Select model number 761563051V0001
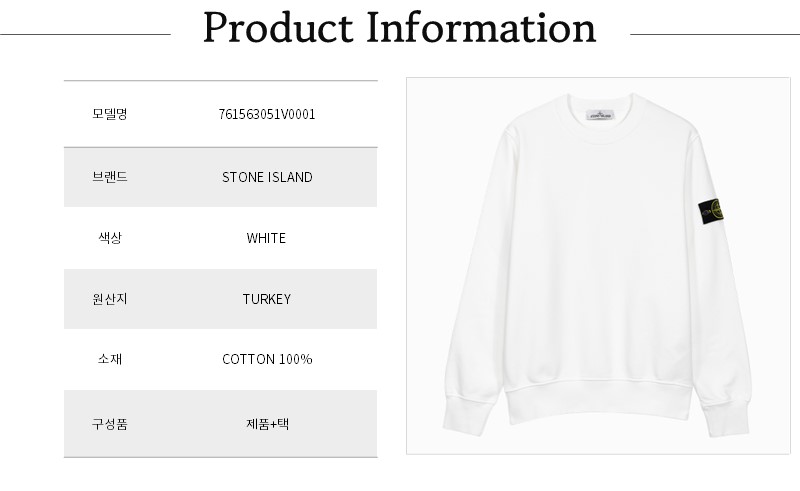The height and width of the screenshot is (491, 800). (266, 114)
